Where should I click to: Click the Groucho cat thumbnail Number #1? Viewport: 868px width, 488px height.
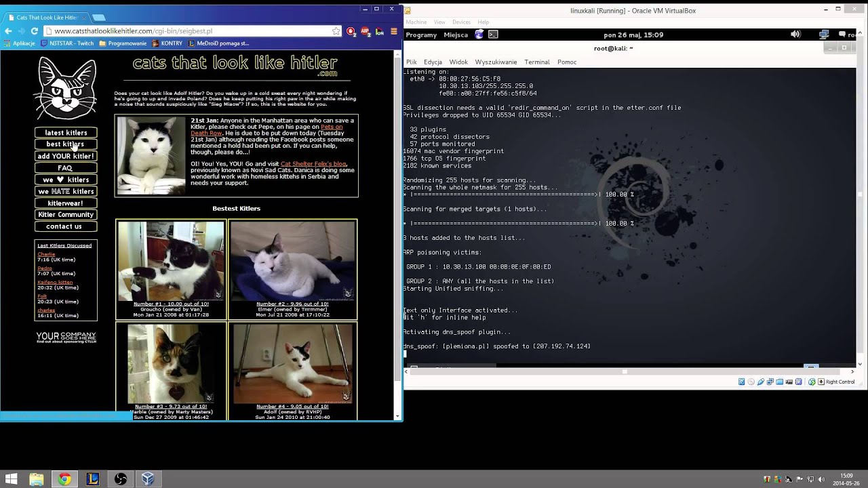[x=171, y=261]
